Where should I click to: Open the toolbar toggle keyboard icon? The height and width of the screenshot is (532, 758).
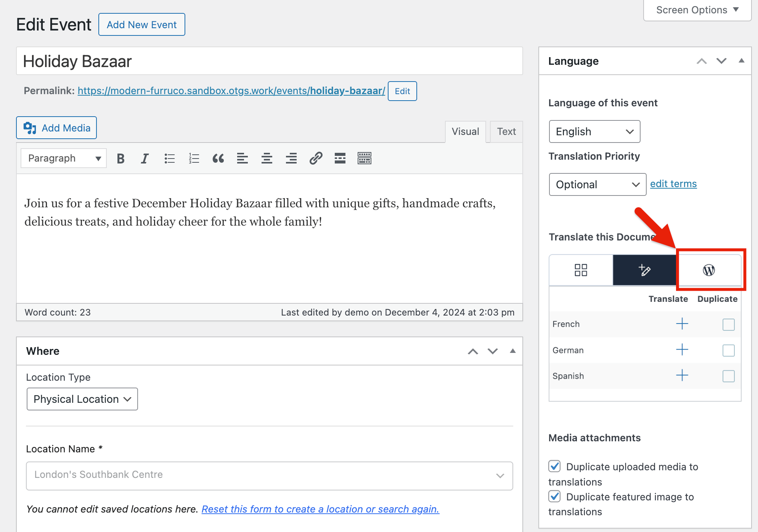(x=364, y=159)
